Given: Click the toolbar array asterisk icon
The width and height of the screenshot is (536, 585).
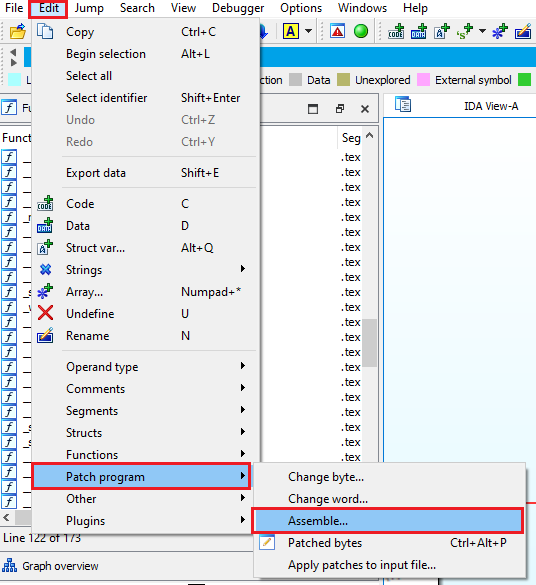Looking at the screenshot, I should pos(500,31).
